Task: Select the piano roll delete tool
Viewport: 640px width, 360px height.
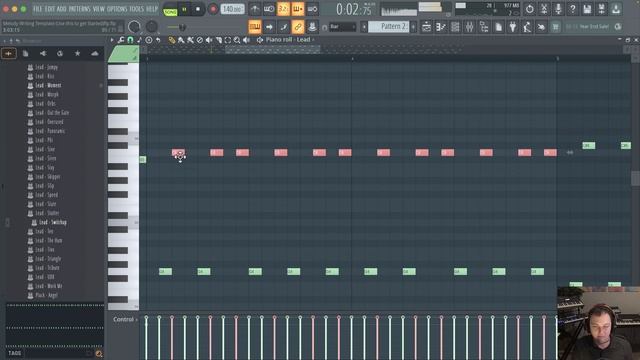Action: 200,40
